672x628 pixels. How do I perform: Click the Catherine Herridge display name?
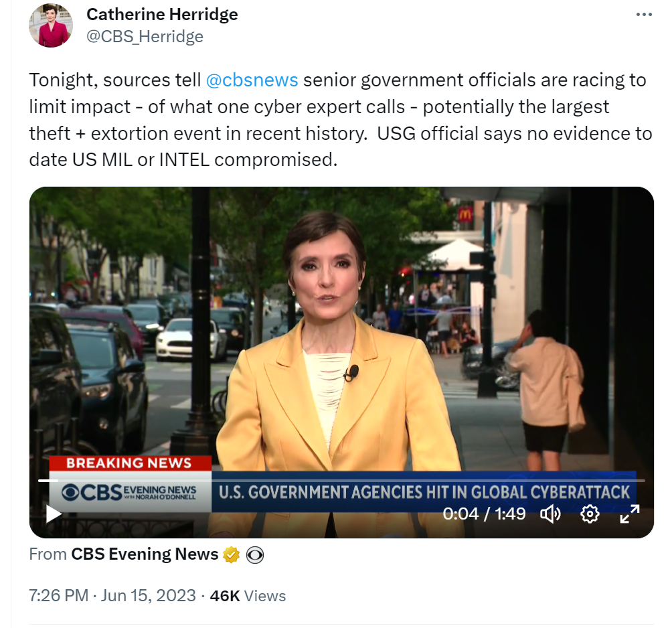(162, 14)
